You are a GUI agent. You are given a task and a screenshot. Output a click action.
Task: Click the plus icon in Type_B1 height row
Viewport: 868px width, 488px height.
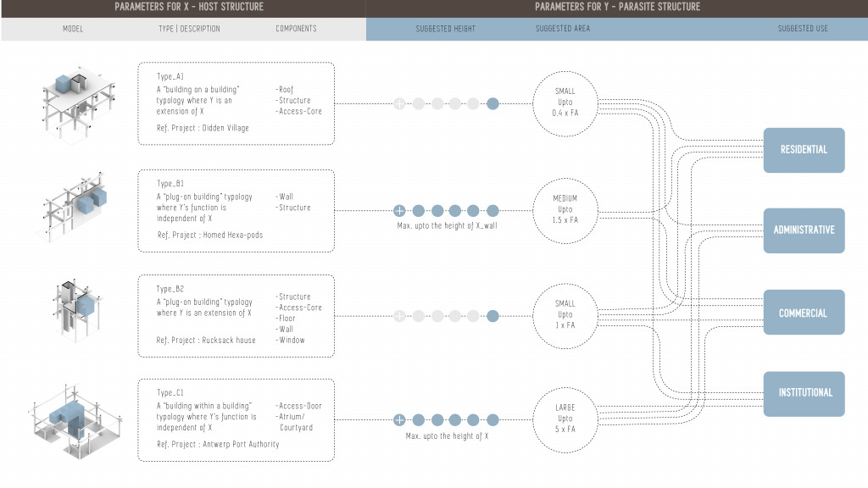point(399,210)
